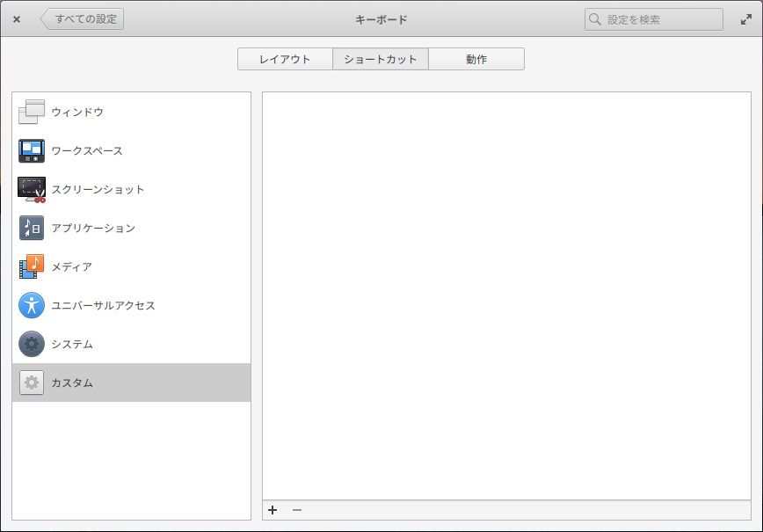
Task: Add a custom shortcut with plus button
Action: coord(272,510)
